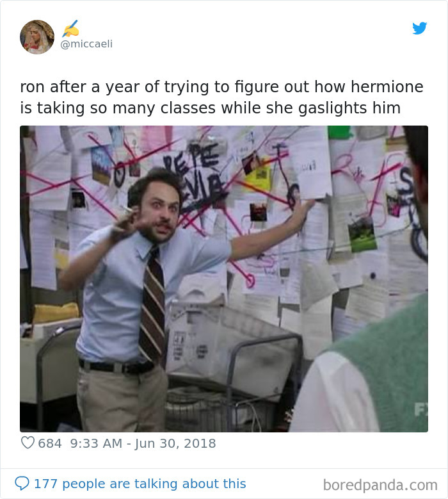
Task: Click the cigarette in the man's hand
Action: (x=128, y=209)
